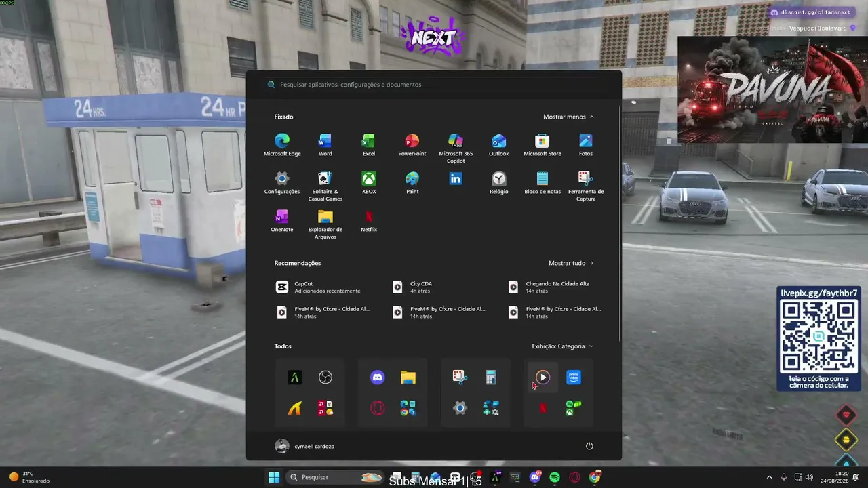Launch Word from the pinned apps
The image size is (868, 488).
(325, 145)
